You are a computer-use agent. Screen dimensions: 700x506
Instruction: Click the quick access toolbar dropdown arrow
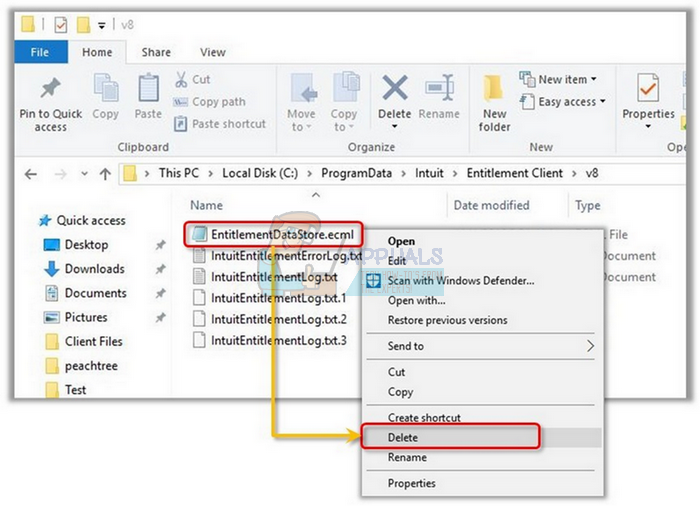tap(102, 26)
